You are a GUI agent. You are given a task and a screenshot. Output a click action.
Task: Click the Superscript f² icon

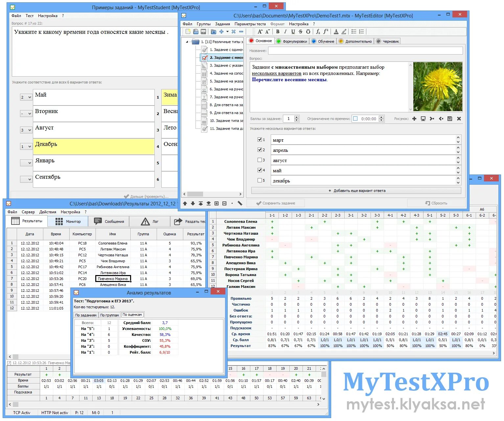pos(326,32)
